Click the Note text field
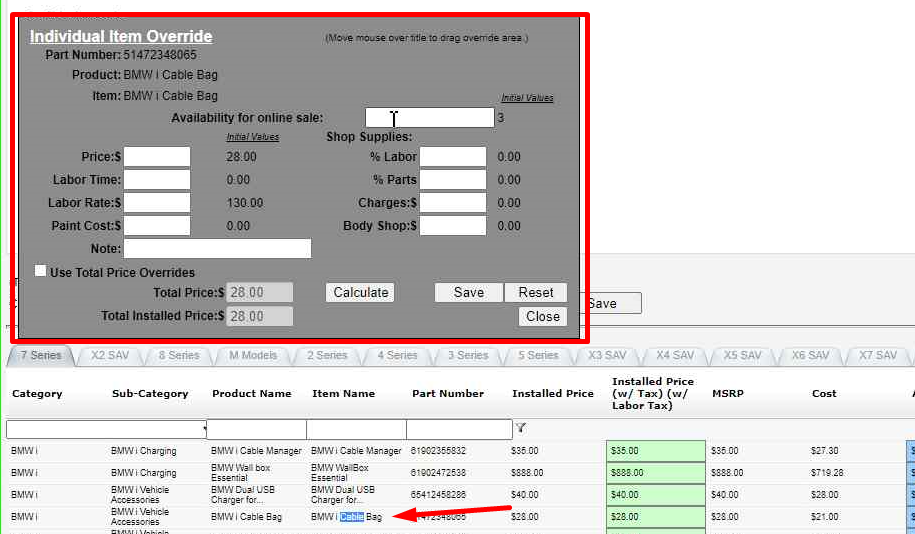 (217, 249)
